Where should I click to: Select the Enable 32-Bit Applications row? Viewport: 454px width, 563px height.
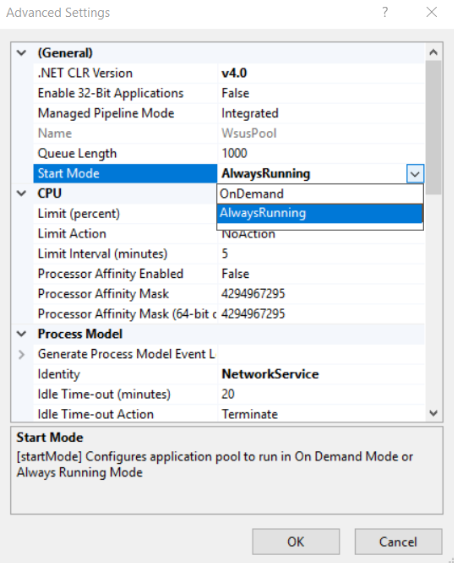pyautogui.click(x=229, y=93)
